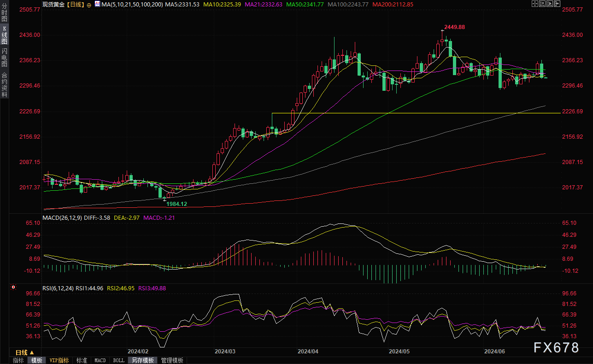Screen dimensions: 593x364
Task: Open the VIP指标 tab
Action: click(x=59, y=360)
